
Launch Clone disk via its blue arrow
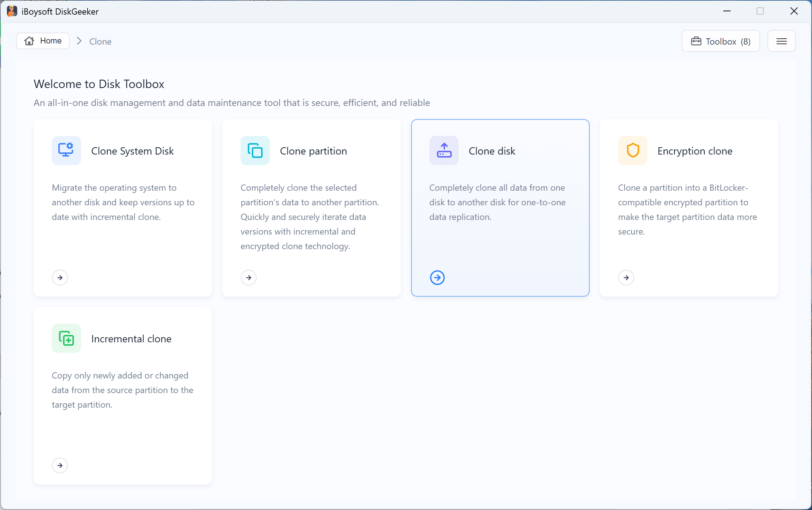(x=437, y=278)
